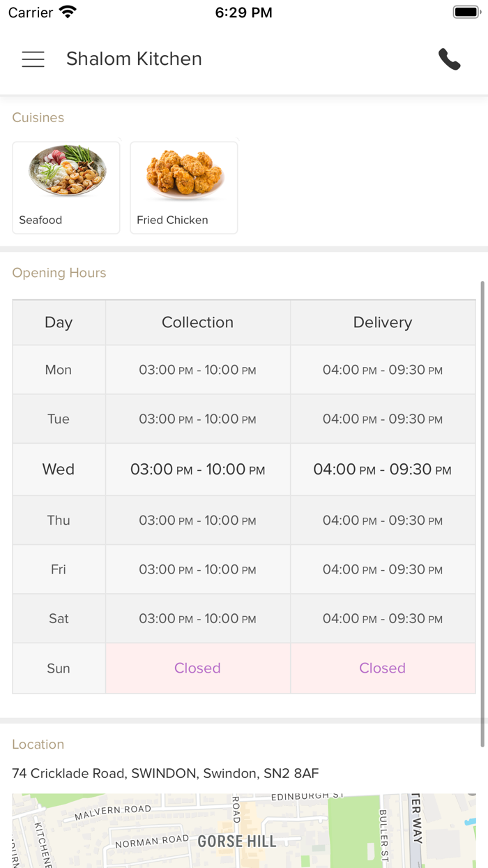Tap the Seafood label text
This screenshot has width=488, height=868.
[x=40, y=220]
